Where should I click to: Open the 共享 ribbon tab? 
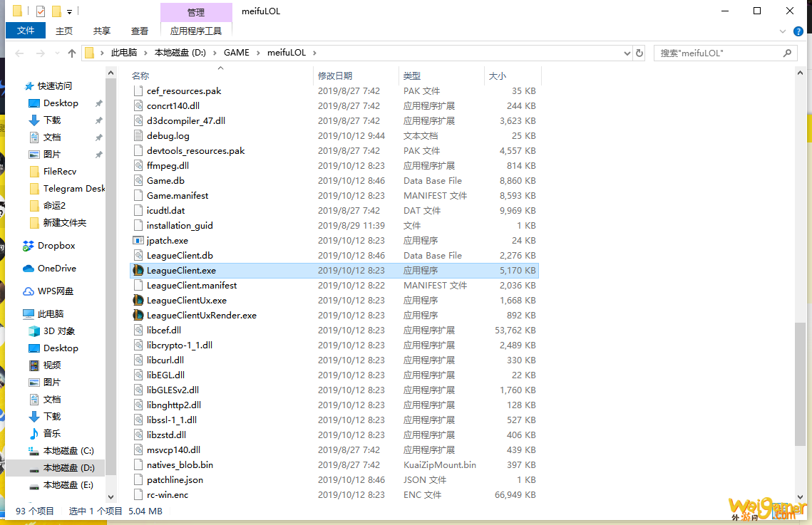click(102, 31)
